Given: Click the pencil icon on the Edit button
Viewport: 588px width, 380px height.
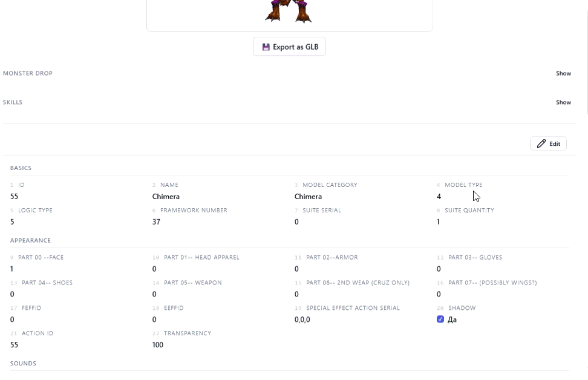Looking at the screenshot, I should pos(541,144).
